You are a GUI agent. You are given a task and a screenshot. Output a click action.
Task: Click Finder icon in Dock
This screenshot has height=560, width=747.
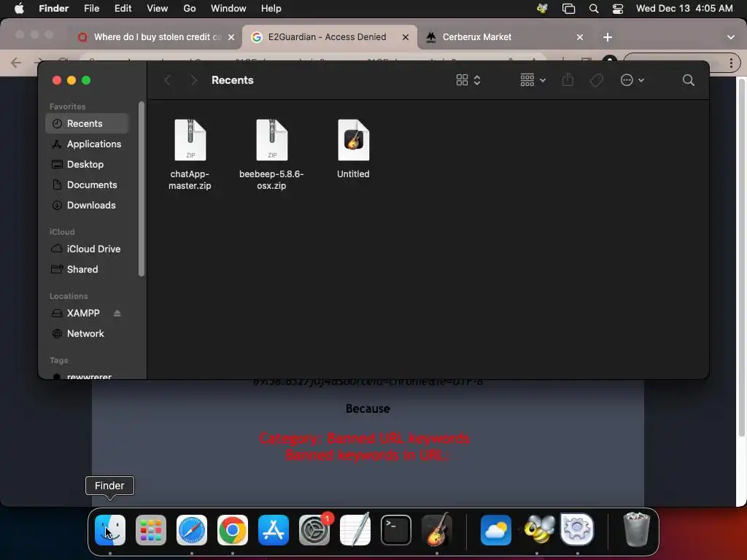click(x=110, y=530)
